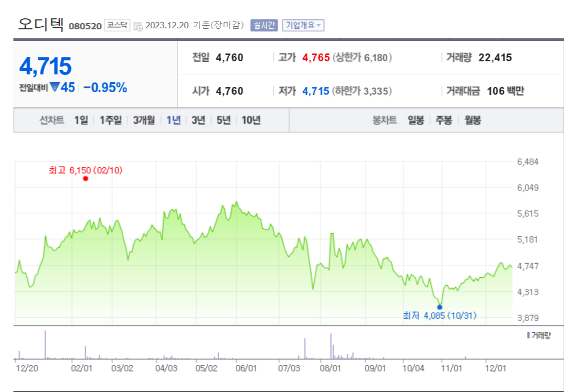The width and height of the screenshot is (564, 392).
Task: Click the 거래대금 value 106 백만
Action: click(x=505, y=91)
